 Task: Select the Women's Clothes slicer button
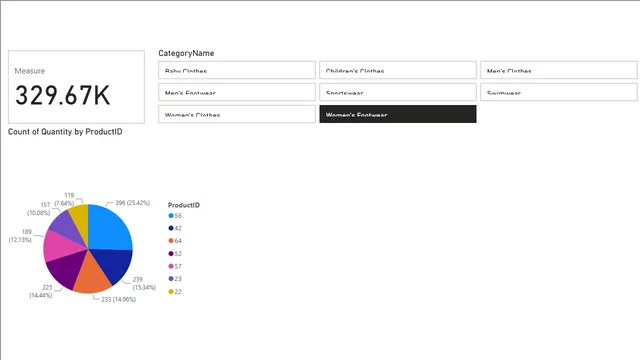tap(237, 114)
